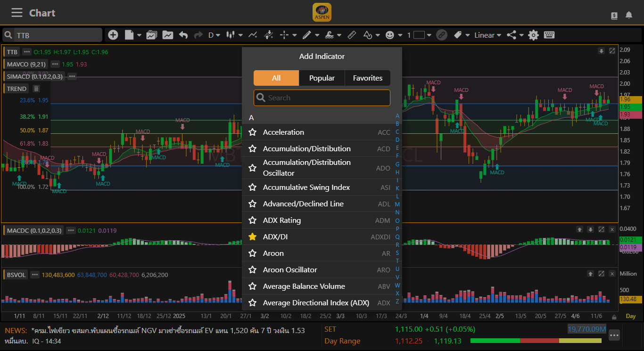Screen dimensions: 644x351
Task: Click the add chart plus icon
Action: point(113,35)
